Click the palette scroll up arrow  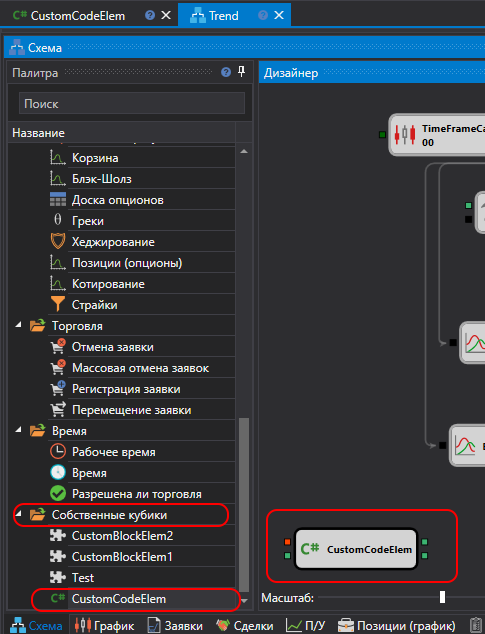244,152
